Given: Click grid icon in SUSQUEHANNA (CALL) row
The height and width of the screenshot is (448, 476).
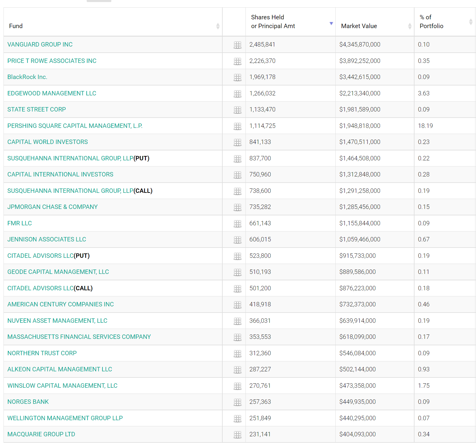Looking at the screenshot, I should (x=238, y=191).
